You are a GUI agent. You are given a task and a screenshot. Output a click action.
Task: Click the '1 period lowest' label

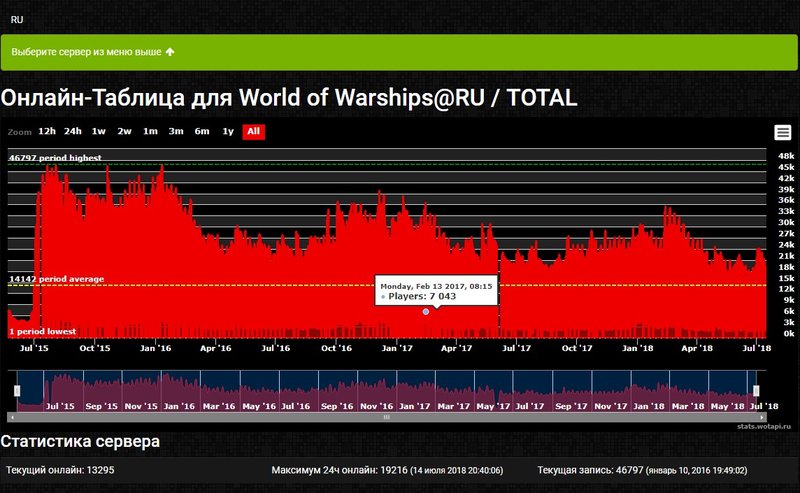[42, 331]
